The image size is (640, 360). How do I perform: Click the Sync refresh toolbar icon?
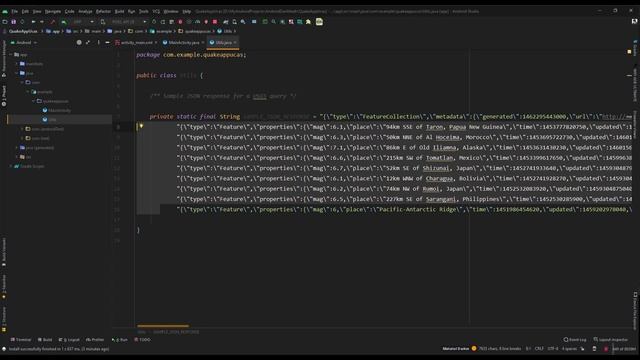coord(22,22)
